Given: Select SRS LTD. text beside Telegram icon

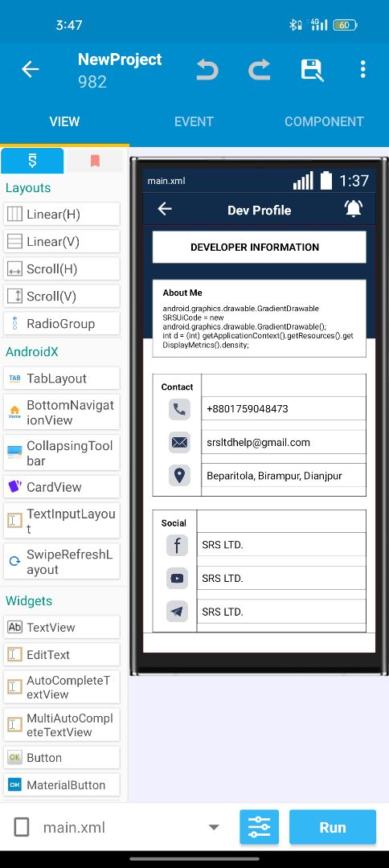Looking at the screenshot, I should coord(223,612).
